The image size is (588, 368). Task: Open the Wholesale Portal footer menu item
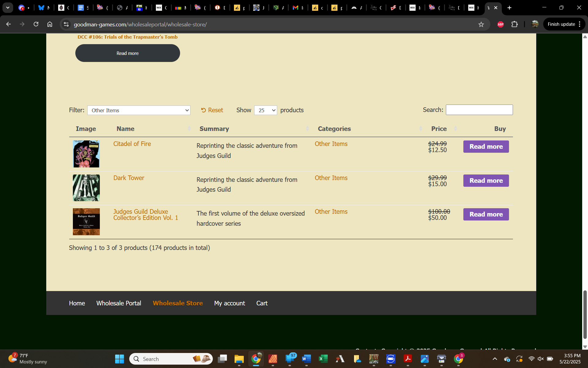coord(119,303)
